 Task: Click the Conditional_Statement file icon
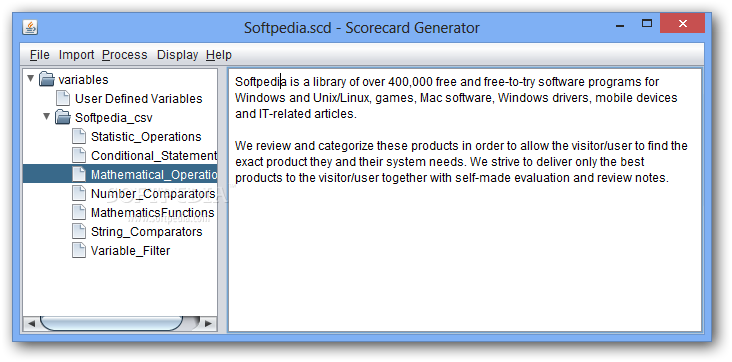point(79,155)
